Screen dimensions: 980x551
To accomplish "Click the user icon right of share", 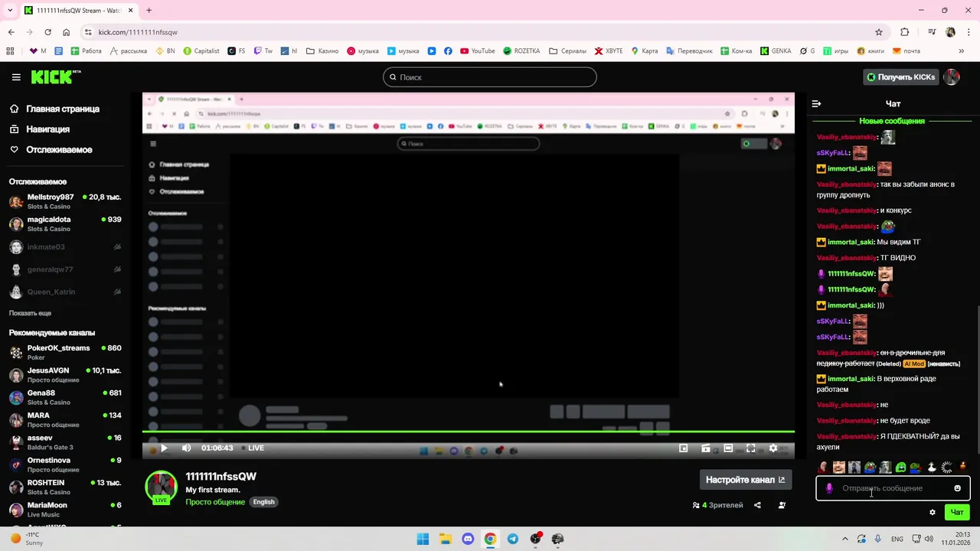I will tap(782, 505).
